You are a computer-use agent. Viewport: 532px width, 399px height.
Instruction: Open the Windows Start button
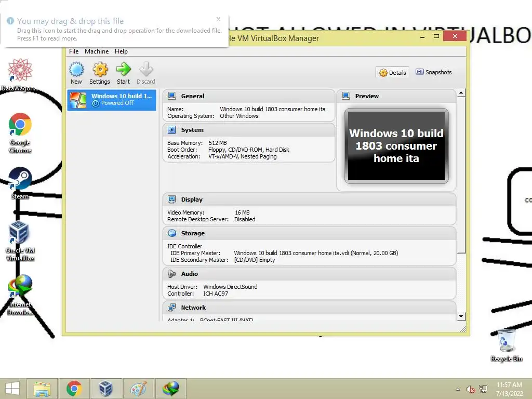coord(12,389)
